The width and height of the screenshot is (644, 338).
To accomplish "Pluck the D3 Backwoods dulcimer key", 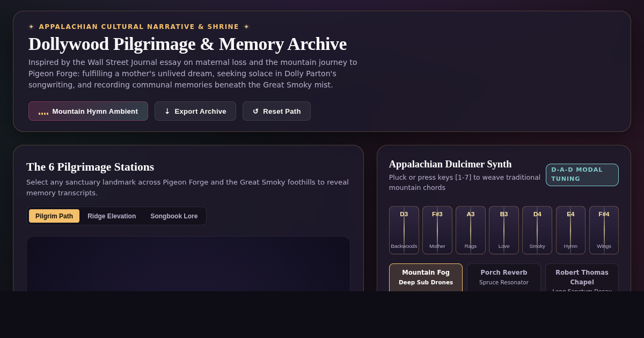I will [x=404, y=230].
